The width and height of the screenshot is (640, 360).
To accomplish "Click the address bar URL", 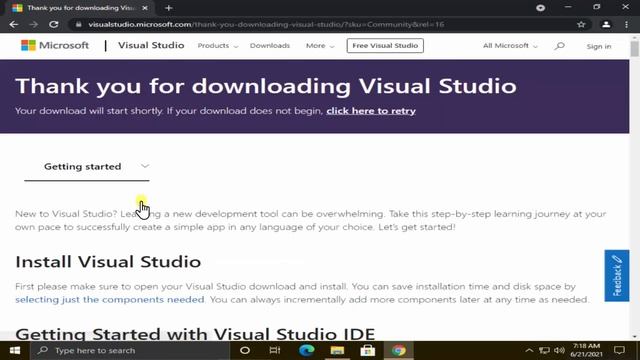I will (x=266, y=24).
